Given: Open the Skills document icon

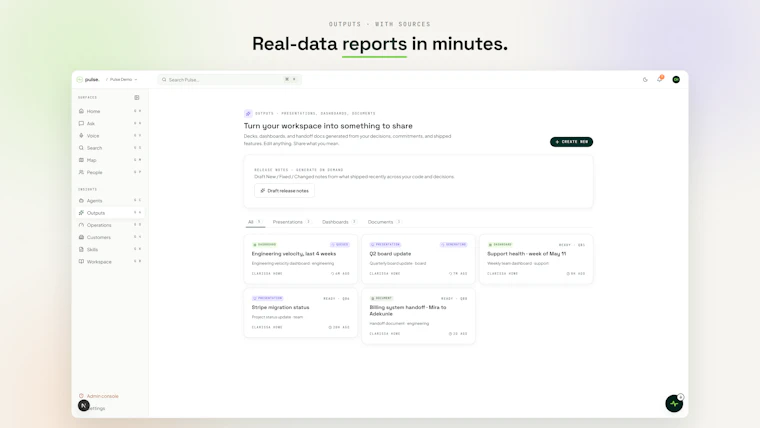Looking at the screenshot, I should click(81, 249).
